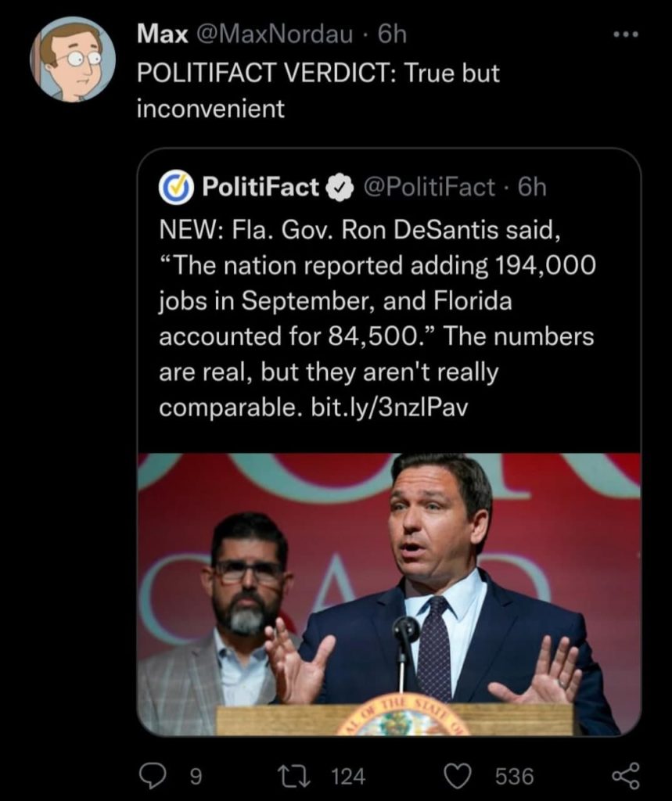Screen dimensions: 672x801
Task: Select the display name Max
Action: click(x=162, y=34)
